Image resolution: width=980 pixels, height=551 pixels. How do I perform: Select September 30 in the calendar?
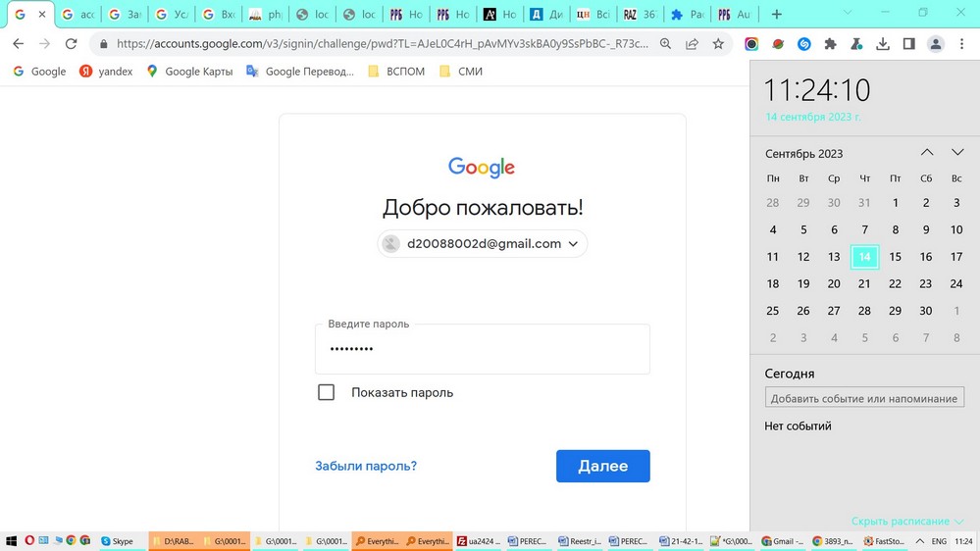926,311
